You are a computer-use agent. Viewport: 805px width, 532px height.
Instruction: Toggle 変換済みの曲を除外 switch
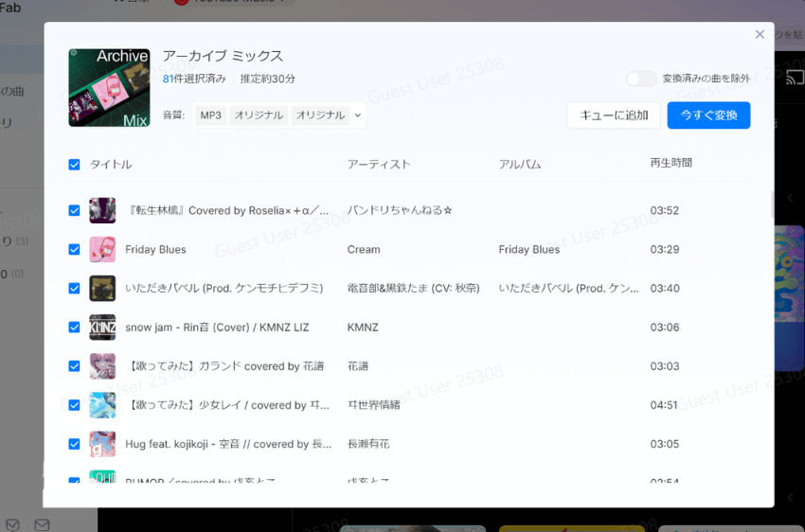point(640,79)
